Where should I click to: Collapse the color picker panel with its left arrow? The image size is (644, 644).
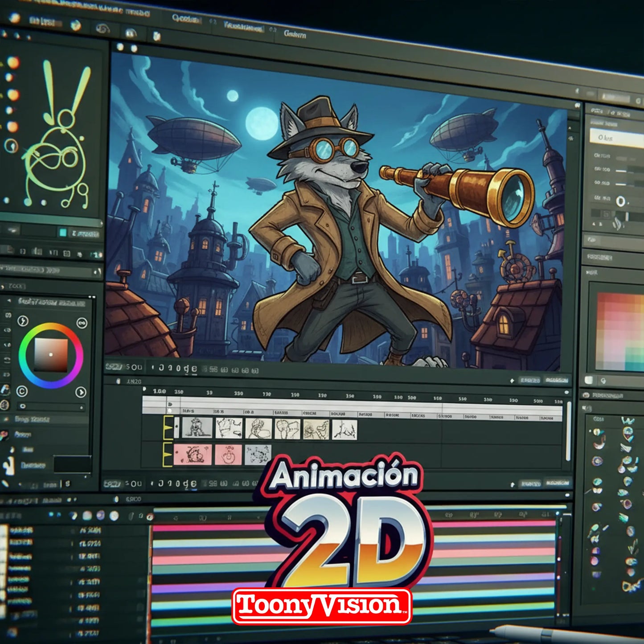pos(9,300)
